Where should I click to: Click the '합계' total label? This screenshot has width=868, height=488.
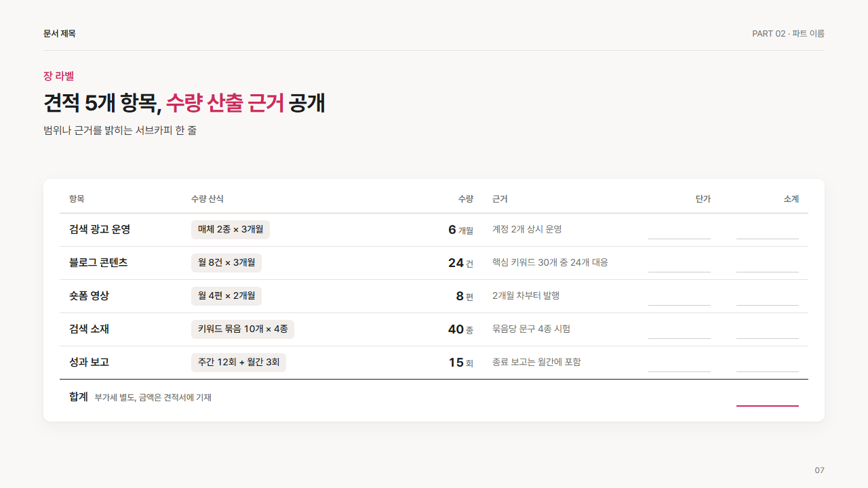[79, 396]
